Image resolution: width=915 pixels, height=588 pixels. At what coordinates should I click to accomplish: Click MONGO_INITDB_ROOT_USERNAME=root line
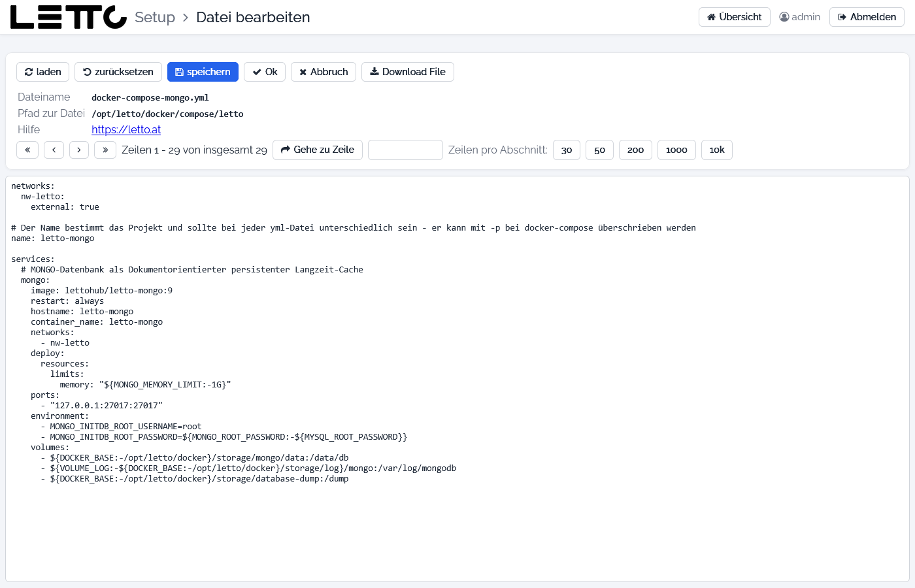[x=121, y=427]
